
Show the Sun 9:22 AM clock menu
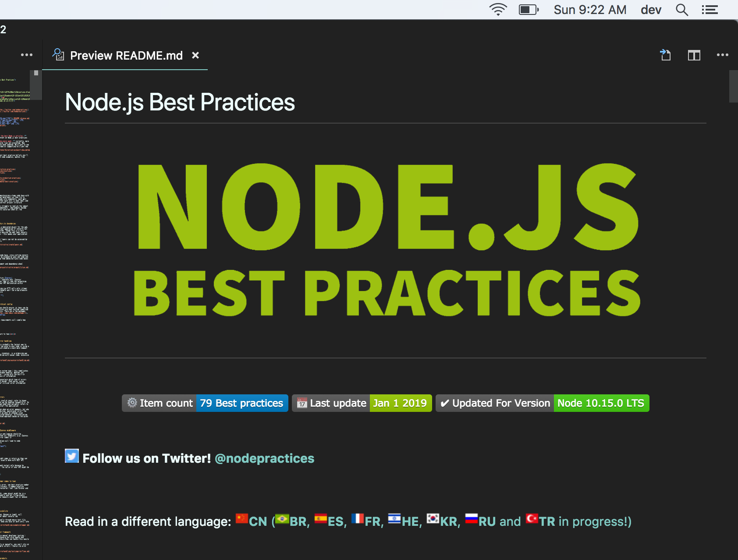pyautogui.click(x=590, y=10)
